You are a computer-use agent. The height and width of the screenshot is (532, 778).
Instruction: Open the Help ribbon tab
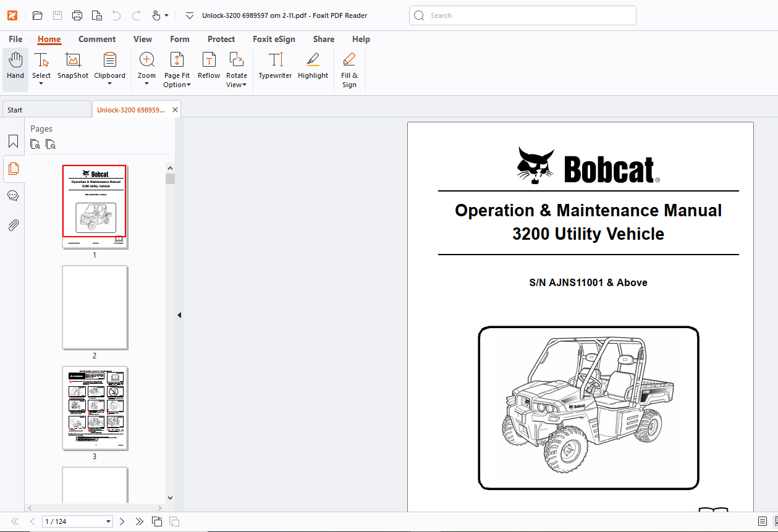[361, 39]
